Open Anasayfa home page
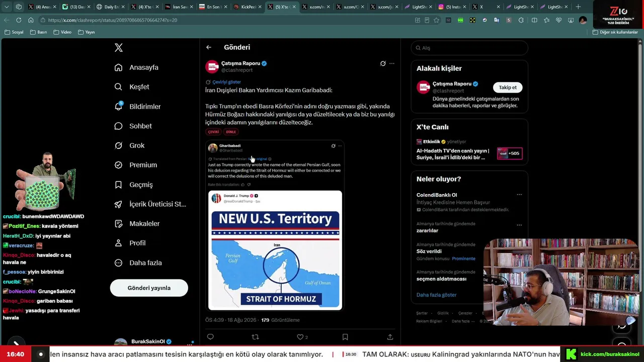Image resolution: width=644 pixels, height=362 pixels. pos(136,67)
